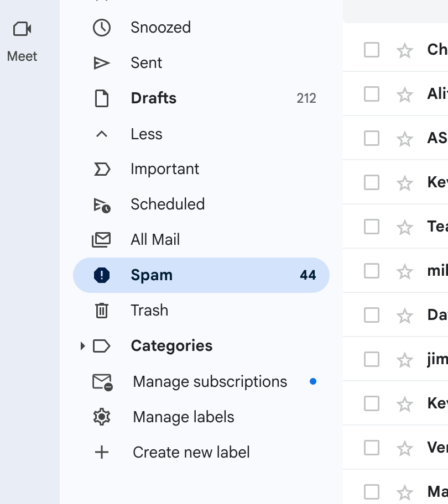Click the Manage labels gear icon

pyautogui.click(x=102, y=417)
